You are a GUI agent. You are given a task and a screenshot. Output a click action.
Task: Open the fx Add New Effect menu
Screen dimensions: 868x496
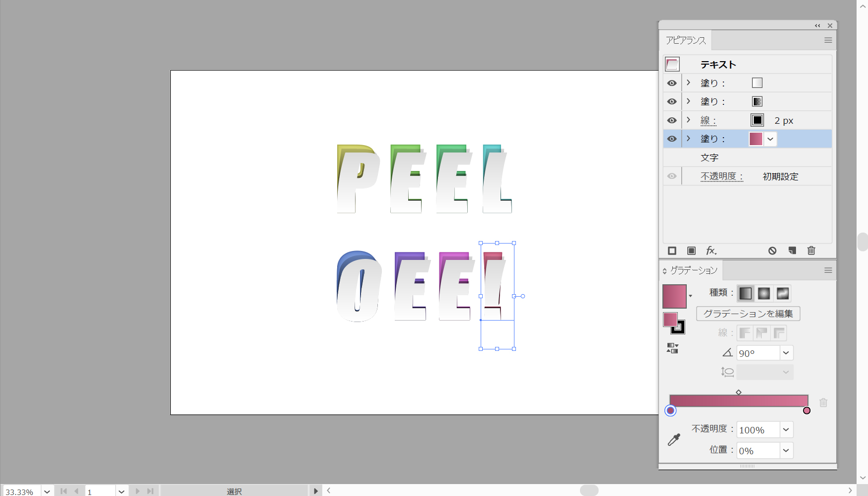(x=711, y=251)
